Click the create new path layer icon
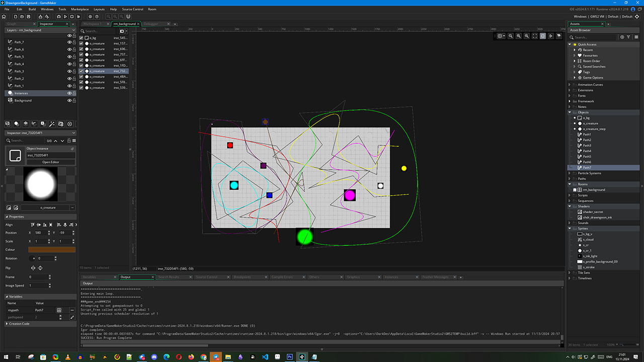The width and height of the screenshot is (644, 362). pyautogui.click(x=34, y=124)
